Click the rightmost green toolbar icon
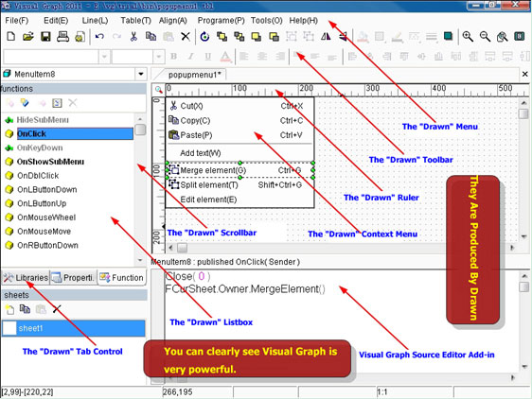The height and width of the screenshot is (399, 532). click(520, 36)
